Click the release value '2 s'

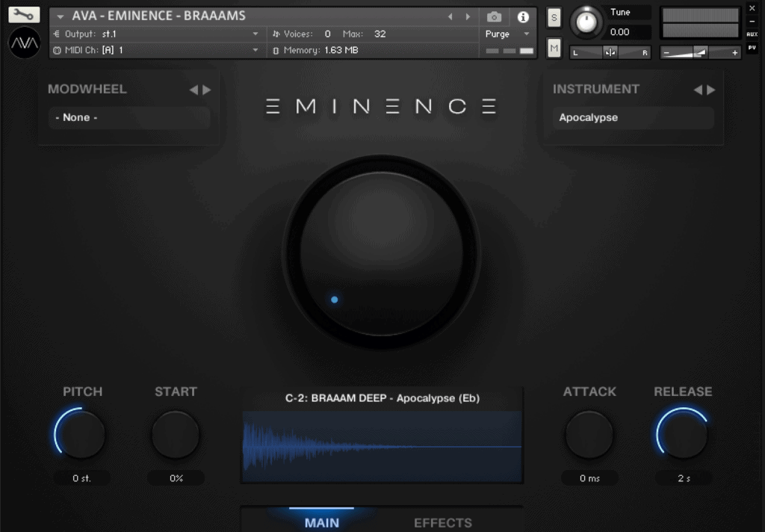(x=684, y=478)
